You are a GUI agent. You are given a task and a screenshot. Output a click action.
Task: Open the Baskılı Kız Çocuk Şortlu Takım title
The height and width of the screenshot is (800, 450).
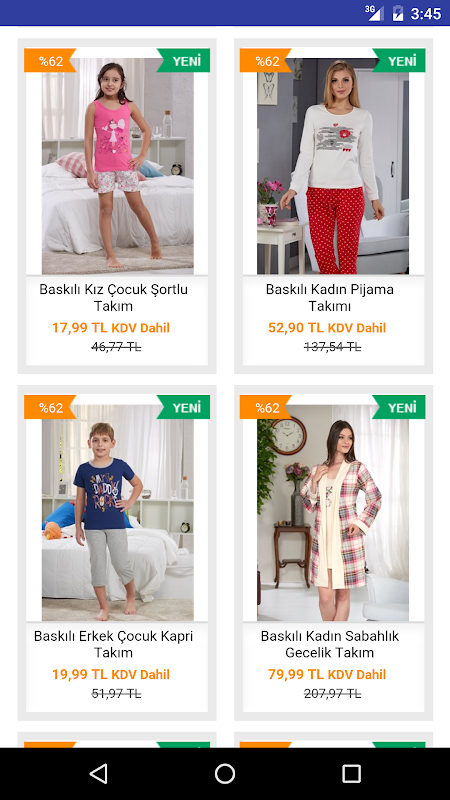pyautogui.click(x=113, y=297)
